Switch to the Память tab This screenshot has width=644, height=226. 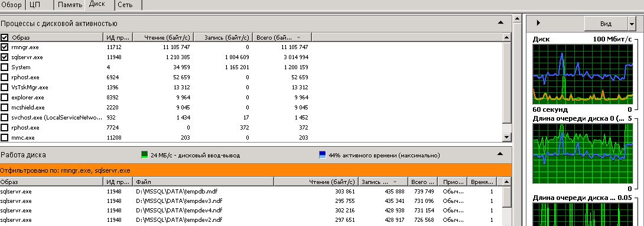[x=69, y=5]
